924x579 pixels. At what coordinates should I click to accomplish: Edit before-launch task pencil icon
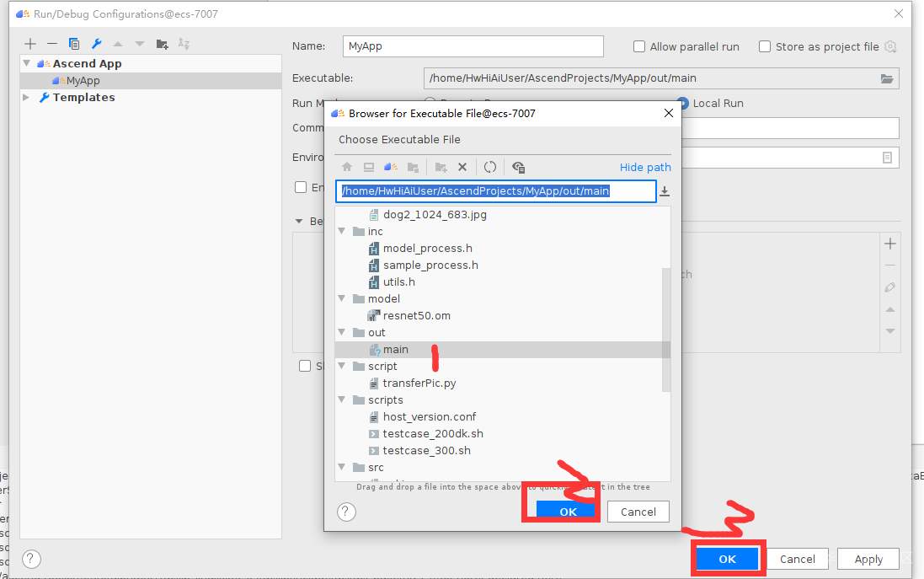[x=889, y=287]
